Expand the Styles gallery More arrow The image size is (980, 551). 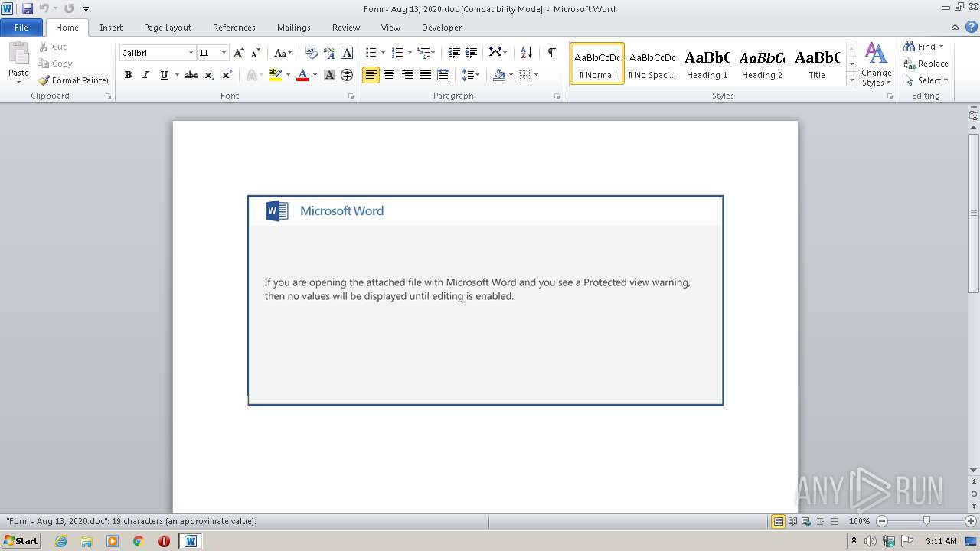851,80
